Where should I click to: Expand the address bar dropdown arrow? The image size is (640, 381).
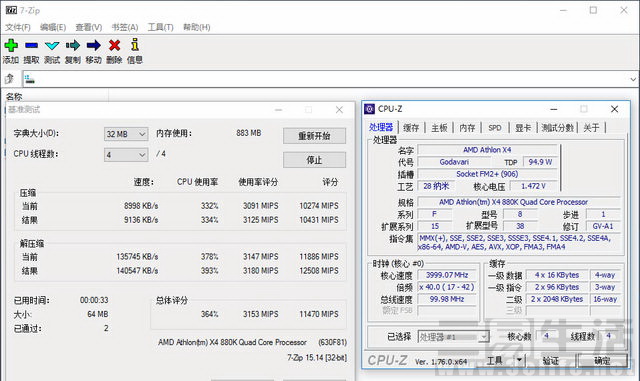click(633, 79)
